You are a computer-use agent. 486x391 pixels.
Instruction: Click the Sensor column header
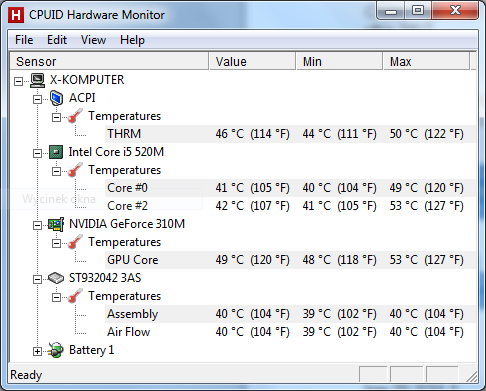pos(109,61)
